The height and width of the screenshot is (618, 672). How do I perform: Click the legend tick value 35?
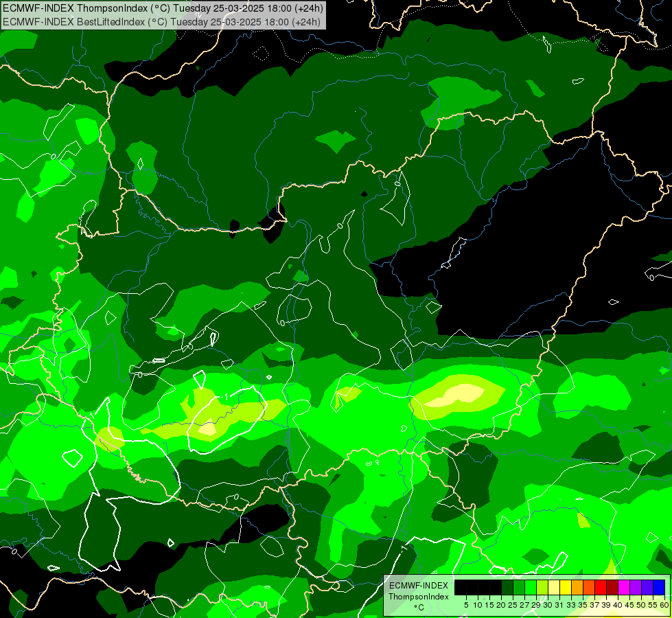tap(583, 605)
